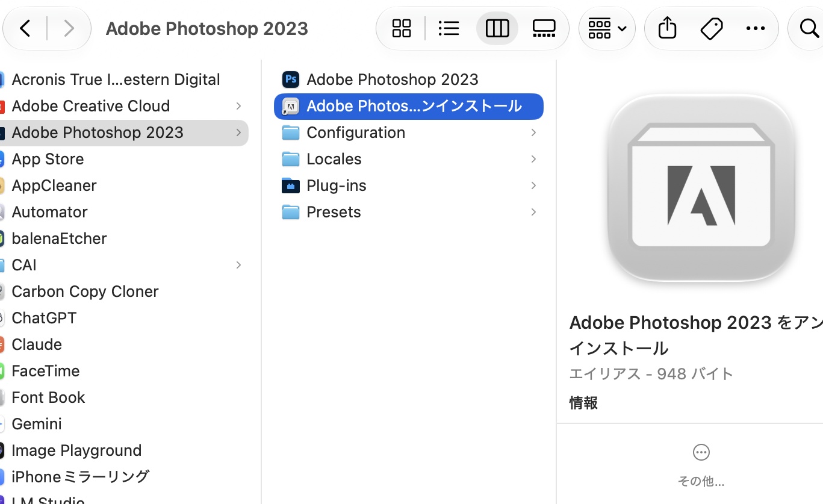Expand the CAI folder chevron
Screen dimensions: 823x504
(x=238, y=265)
